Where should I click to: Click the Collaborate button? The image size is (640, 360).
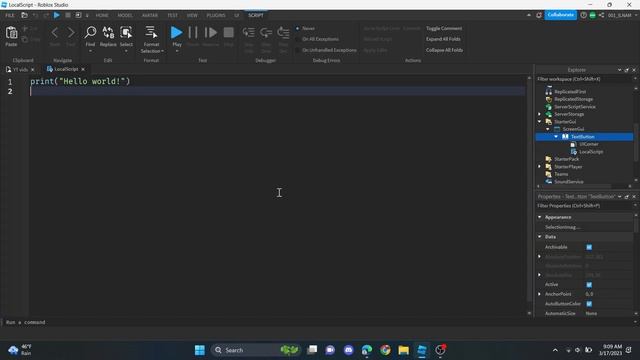[x=561, y=15]
